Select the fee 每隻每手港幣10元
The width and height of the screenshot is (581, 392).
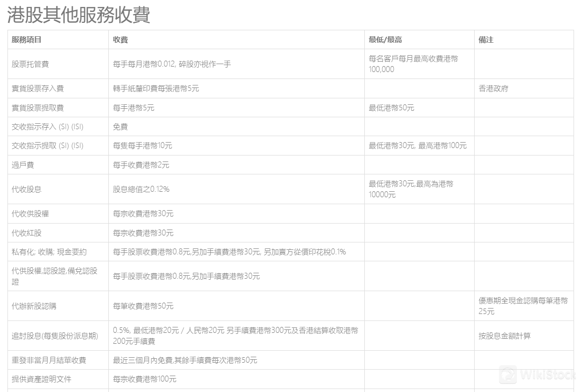[x=143, y=146]
